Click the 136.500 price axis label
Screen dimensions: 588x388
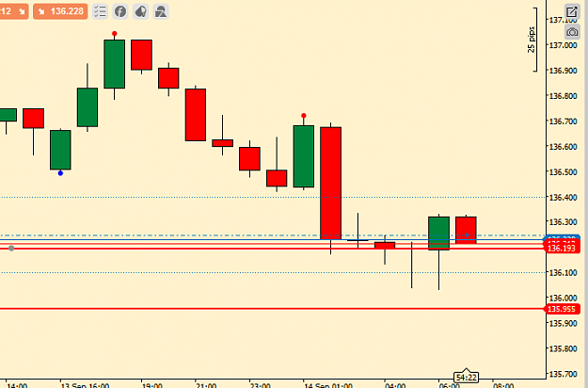[x=563, y=171]
